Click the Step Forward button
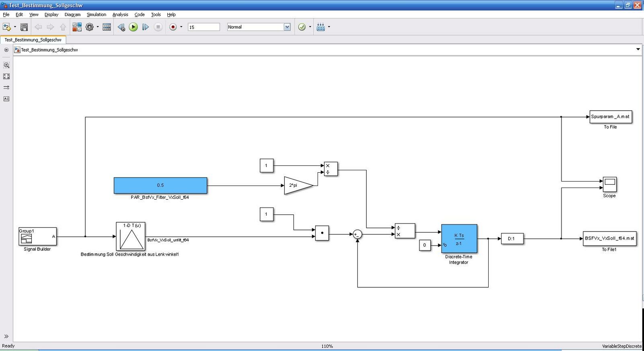The width and height of the screenshot is (644, 351). pyautogui.click(x=146, y=27)
